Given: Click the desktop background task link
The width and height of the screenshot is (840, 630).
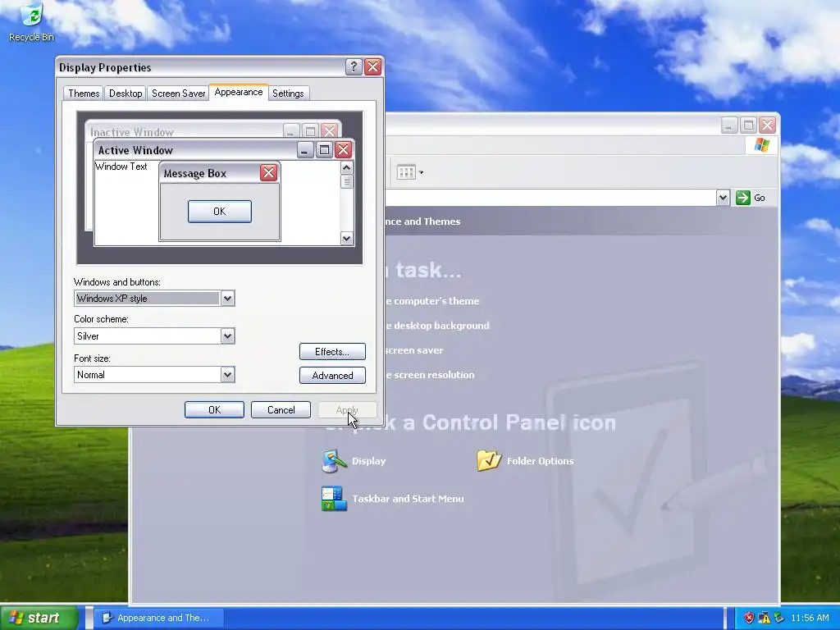Looking at the screenshot, I should click(437, 326).
